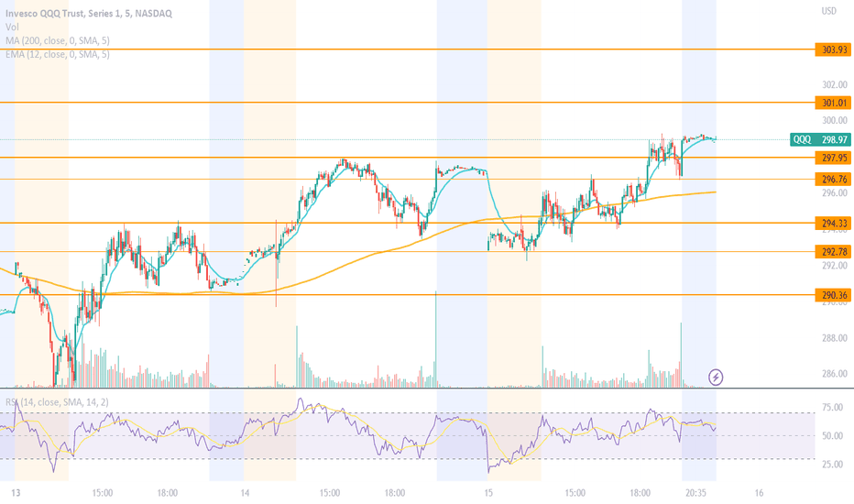The width and height of the screenshot is (854, 504).
Task: Click the Invesco QQQ Trust chart title
Action: (89, 14)
